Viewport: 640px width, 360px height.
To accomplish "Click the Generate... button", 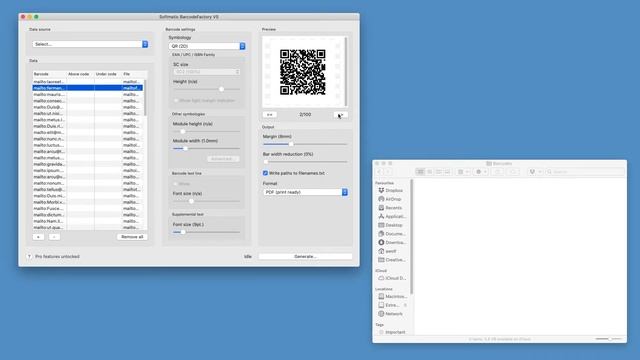I will [305, 256].
